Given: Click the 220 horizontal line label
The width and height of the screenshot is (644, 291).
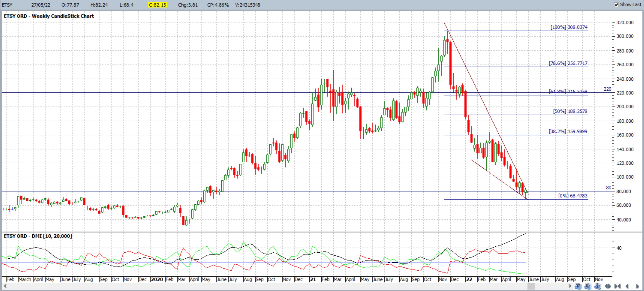Looking at the screenshot, I should point(607,89).
